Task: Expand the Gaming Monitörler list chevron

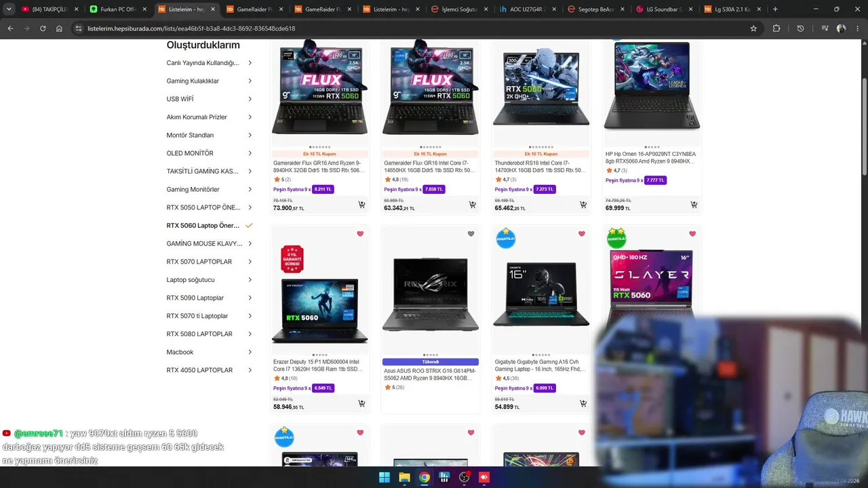Action: pyautogui.click(x=250, y=189)
